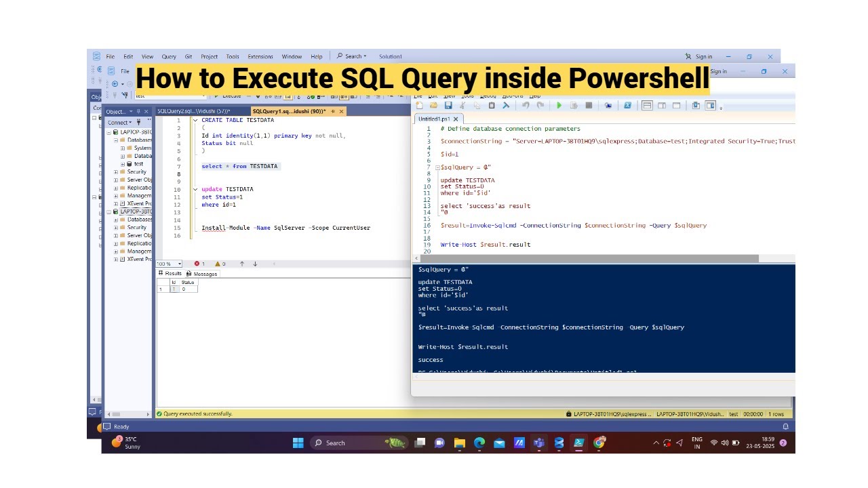Close the Object Explorer panel
The image size is (868, 488).
(x=146, y=111)
